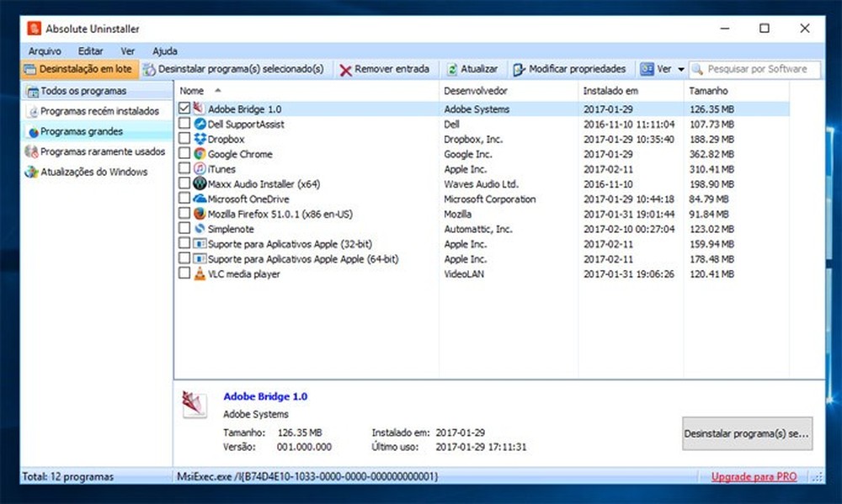Image resolution: width=842 pixels, height=504 pixels.
Task: Click the Dropbox program icon
Action: pyautogui.click(x=199, y=139)
